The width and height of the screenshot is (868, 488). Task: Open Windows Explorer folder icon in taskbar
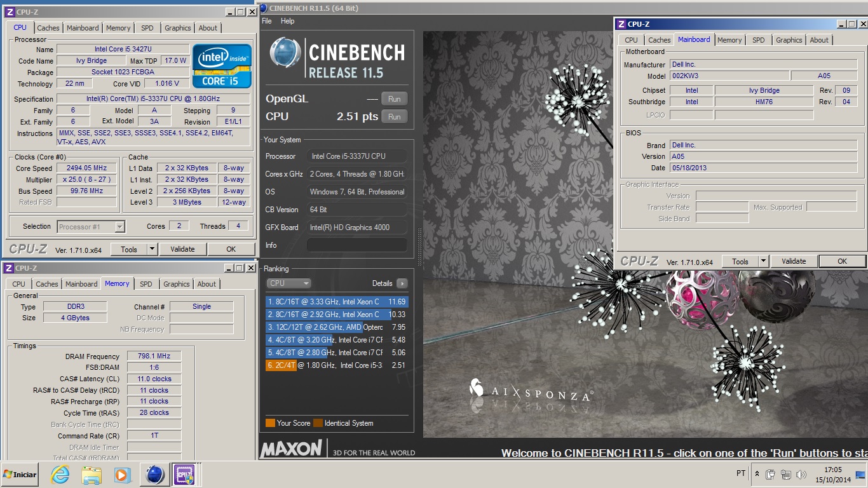tap(92, 475)
